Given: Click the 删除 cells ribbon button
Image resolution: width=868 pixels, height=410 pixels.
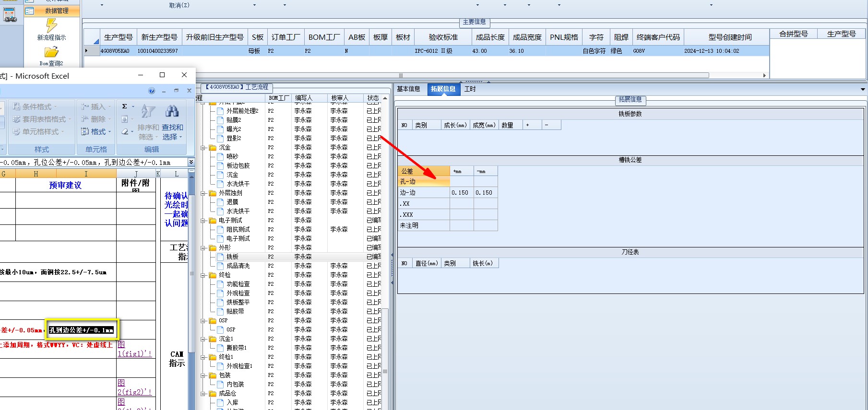Looking at the screenshot, I should [x=96, y=119].
